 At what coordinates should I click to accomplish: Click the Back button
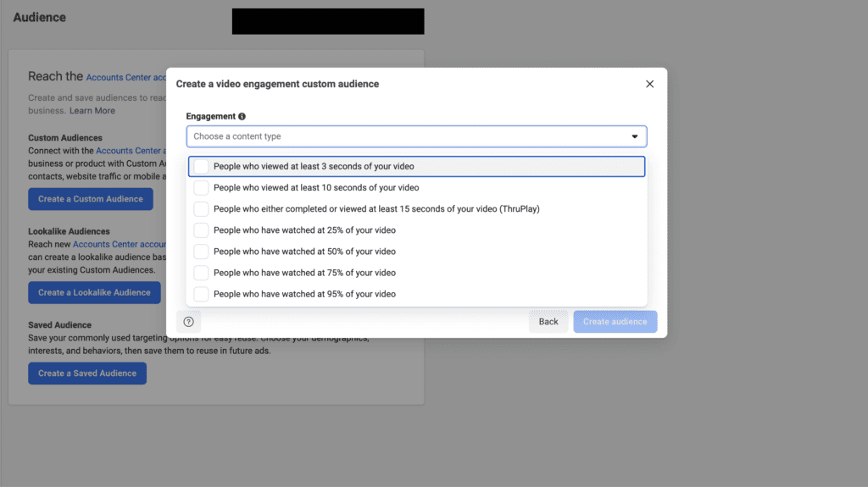coord(548,322)
